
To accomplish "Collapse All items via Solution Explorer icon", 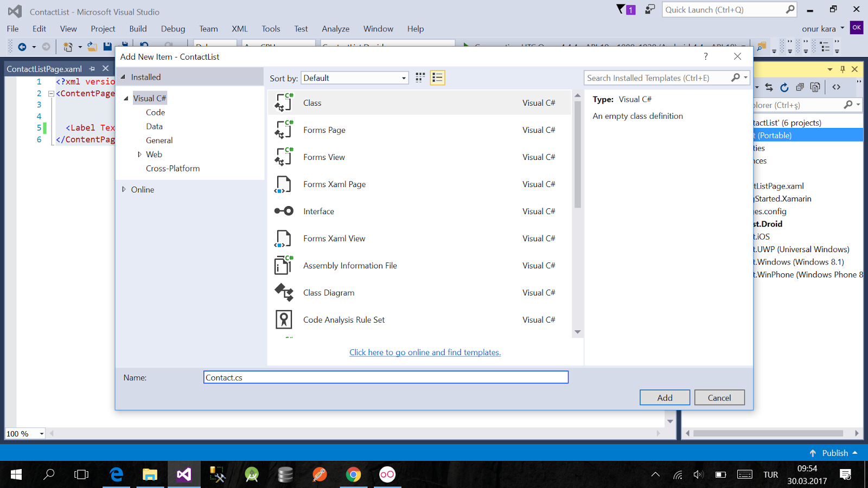I will point(799,87).
